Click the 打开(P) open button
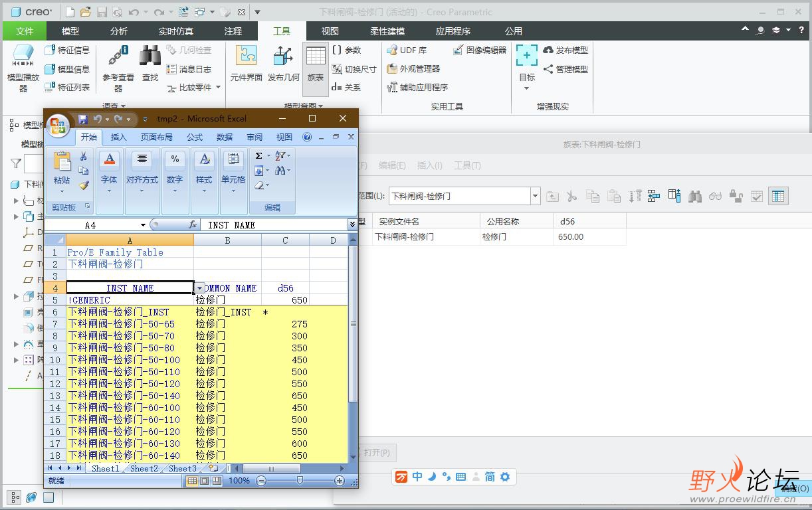812x510 pixels. click(x=377, y=453)
